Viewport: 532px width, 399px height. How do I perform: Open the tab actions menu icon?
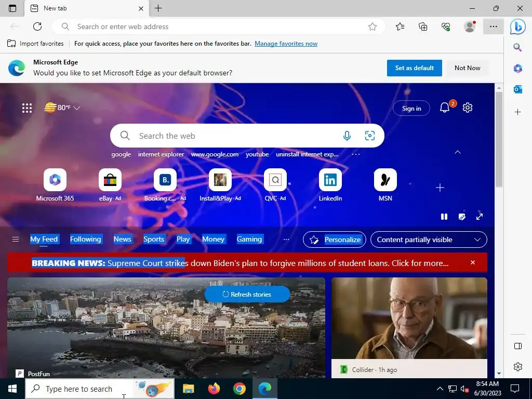tap(12, 8)
